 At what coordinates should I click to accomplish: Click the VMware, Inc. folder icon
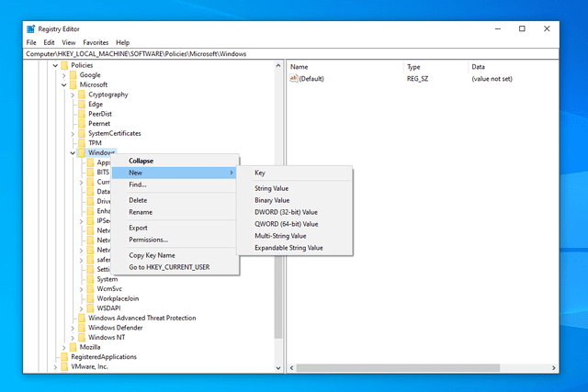coord(64,366)
